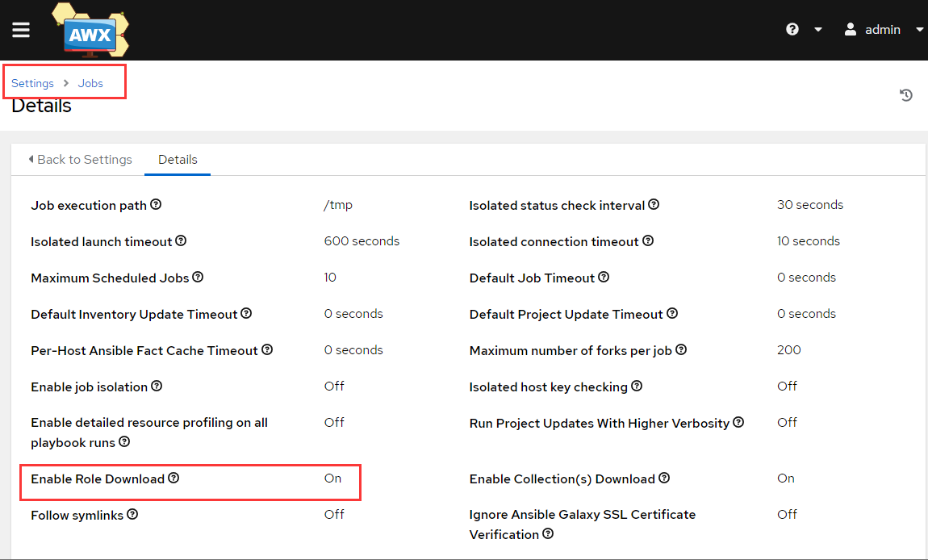Click the /tmp job execution path value
The height and width of the screenshot is (560, 928).
338,205
